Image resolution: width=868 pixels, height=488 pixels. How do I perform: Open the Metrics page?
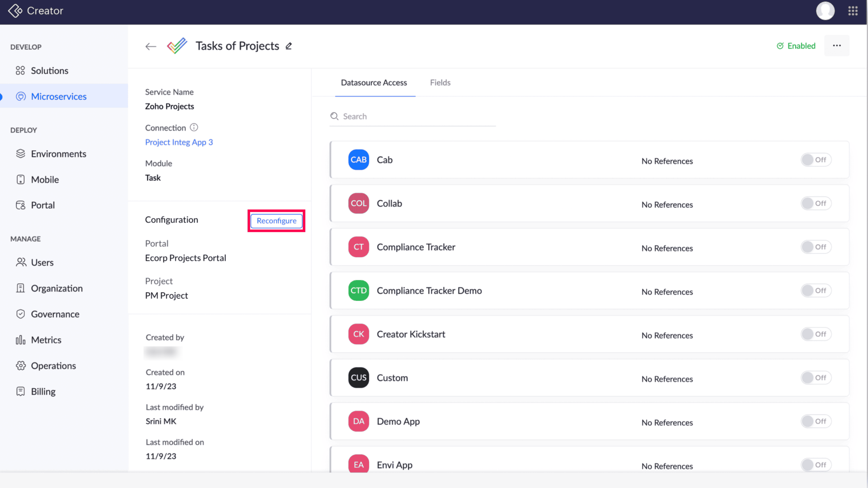(x=46, y=340)
